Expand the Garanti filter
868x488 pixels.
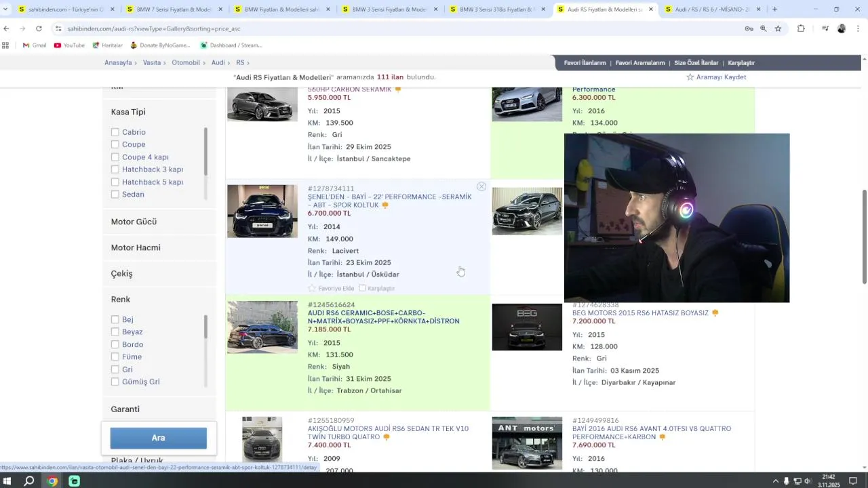[125, 409]
